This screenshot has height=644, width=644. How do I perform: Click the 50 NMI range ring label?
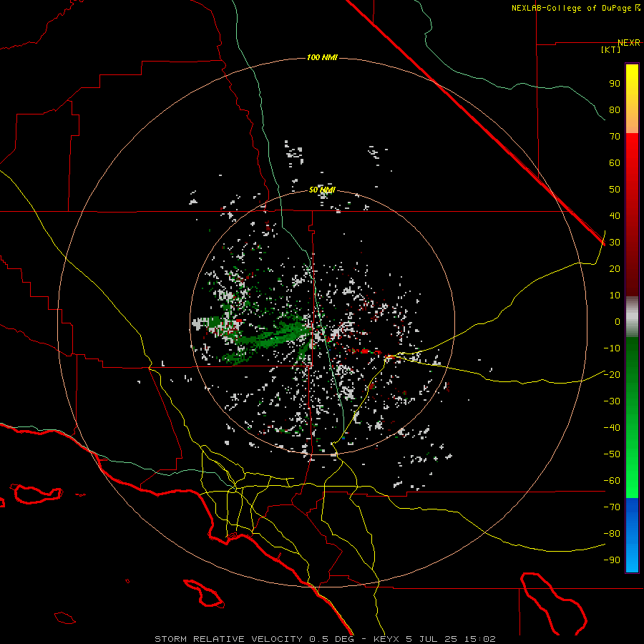(x=322, y=190)
